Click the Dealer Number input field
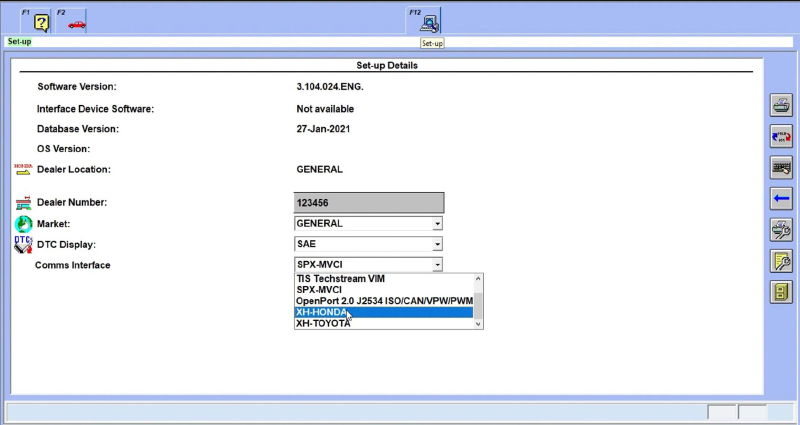Image resolution: width=800 pixels, height=425 pixels. [369, 203]
